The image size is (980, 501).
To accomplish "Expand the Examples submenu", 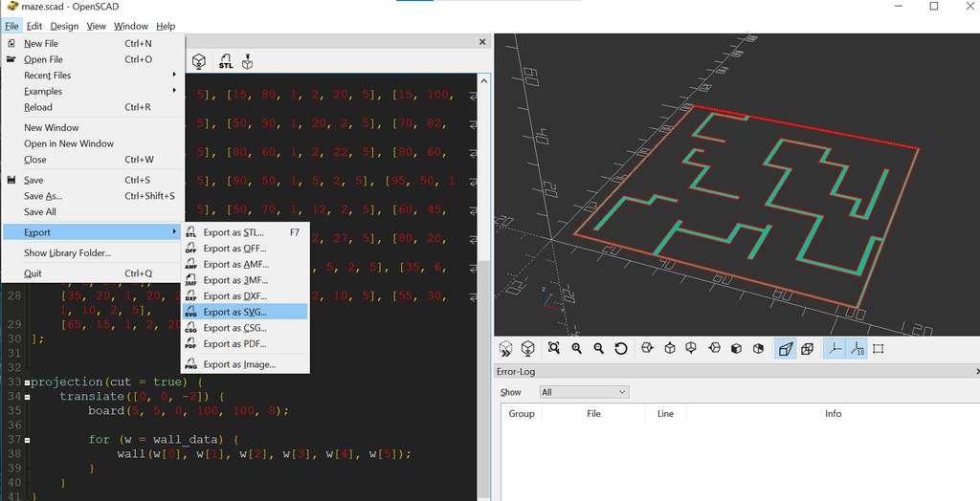I will click(93, 91).
